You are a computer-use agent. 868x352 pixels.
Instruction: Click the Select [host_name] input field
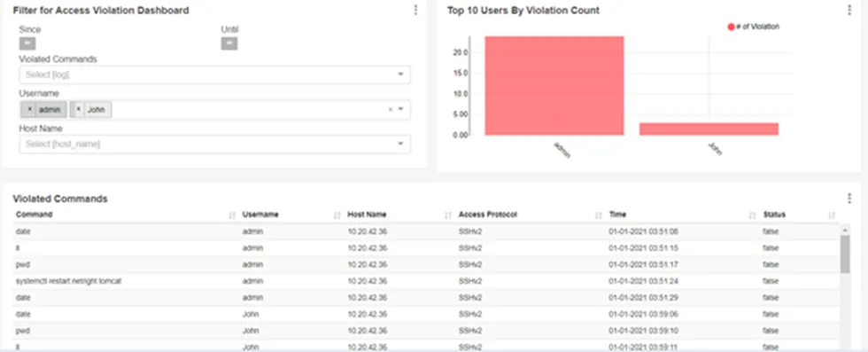point(214,145)
